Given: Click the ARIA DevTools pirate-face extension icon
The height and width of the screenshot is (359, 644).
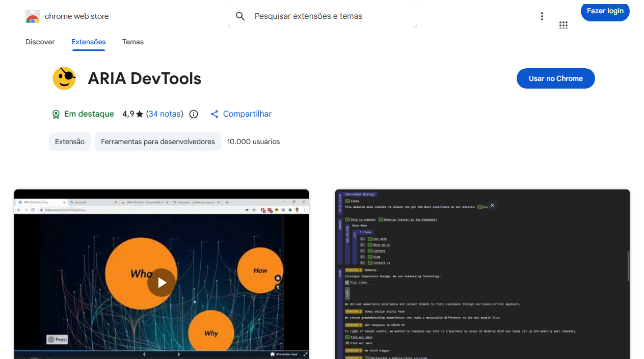Looking at the screenshot, I should [64, 78].
